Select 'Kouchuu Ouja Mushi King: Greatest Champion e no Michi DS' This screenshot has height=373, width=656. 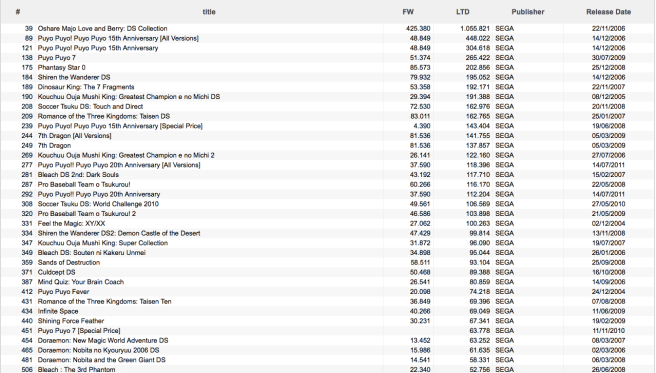[x=128, y=97]
